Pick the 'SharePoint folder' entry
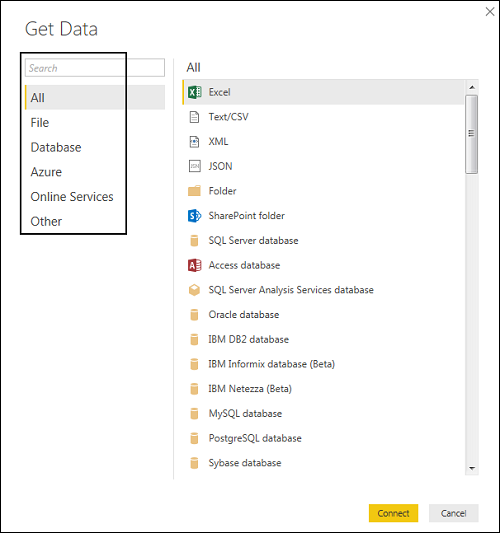The height and width of the screenshot is (533, 500). pos(246,216)
